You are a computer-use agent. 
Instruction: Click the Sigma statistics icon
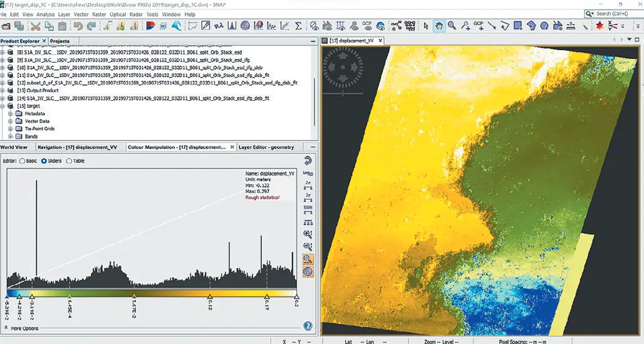click(298, 26)
